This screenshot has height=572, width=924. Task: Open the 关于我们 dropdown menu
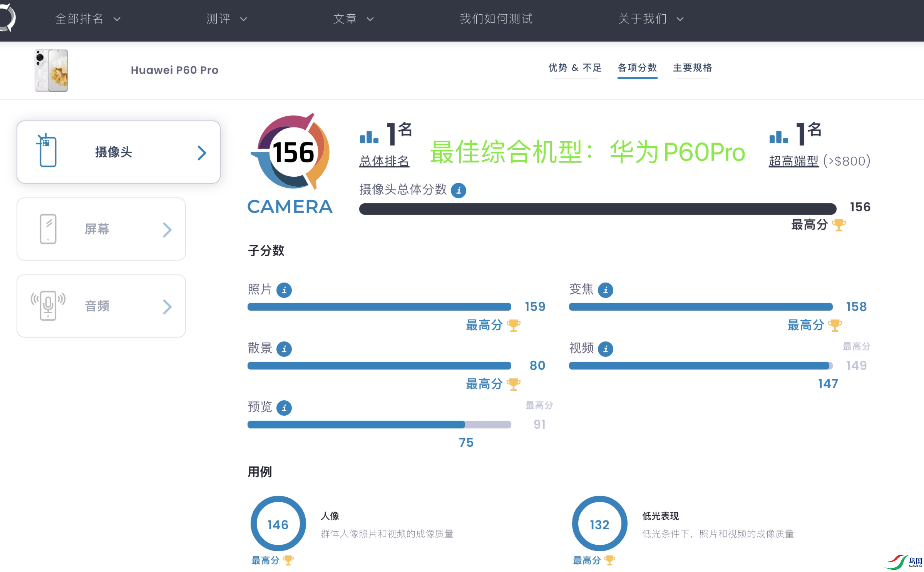click(650, 19)
